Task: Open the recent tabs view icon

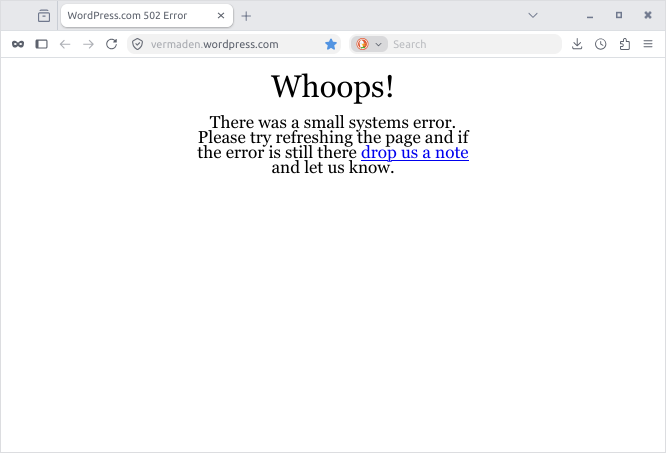Action: point(44,16)
